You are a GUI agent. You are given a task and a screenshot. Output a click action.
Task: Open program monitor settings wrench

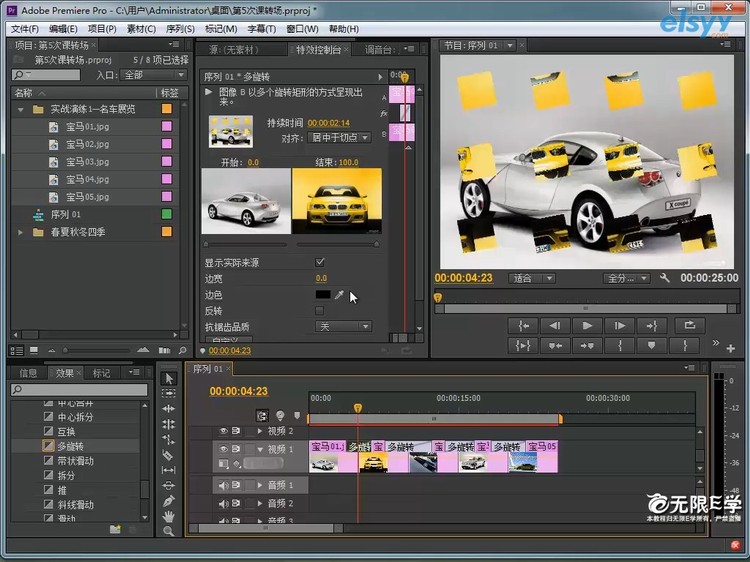click(664, 277)
